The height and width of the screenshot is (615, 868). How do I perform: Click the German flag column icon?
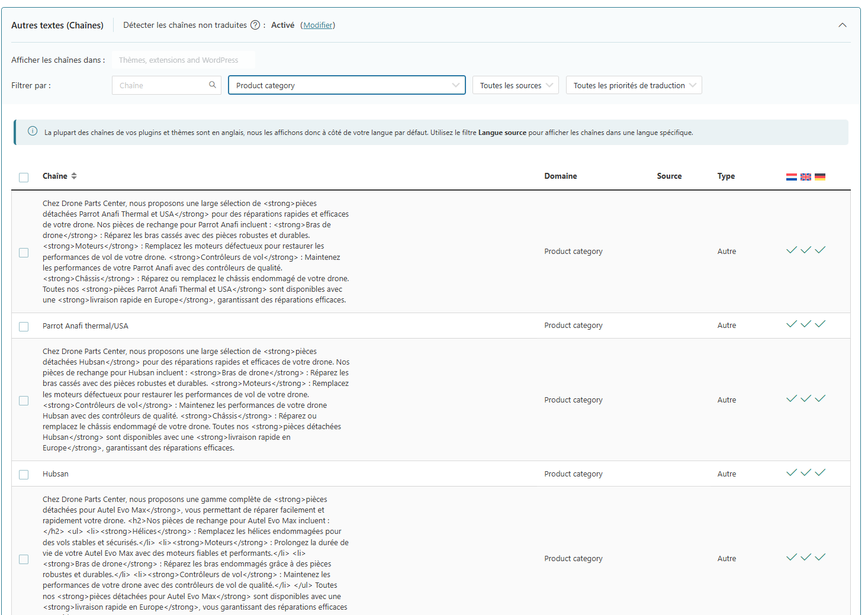click(x=820, y=176)
